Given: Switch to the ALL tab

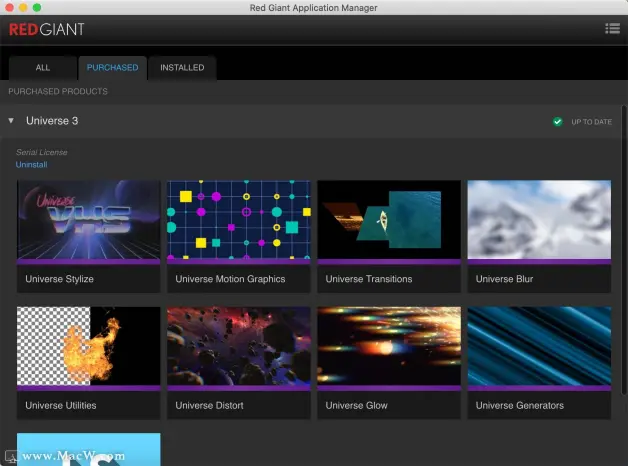Looking at the screenshot, I should [42, 68].
